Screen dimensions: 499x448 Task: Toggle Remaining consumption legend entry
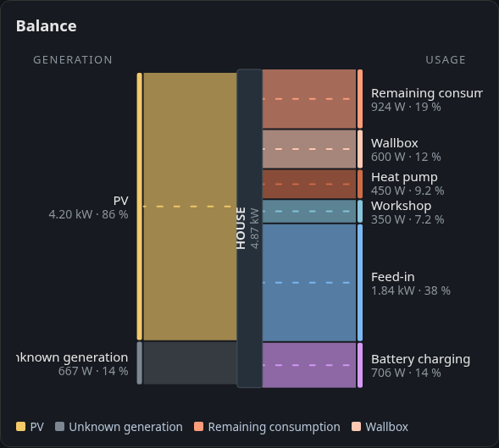(267, 427)
